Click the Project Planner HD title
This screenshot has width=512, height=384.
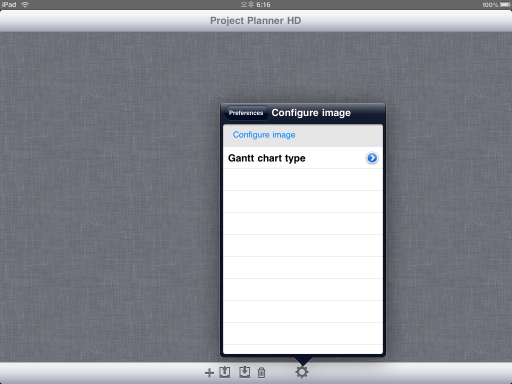tap(256, 21)
